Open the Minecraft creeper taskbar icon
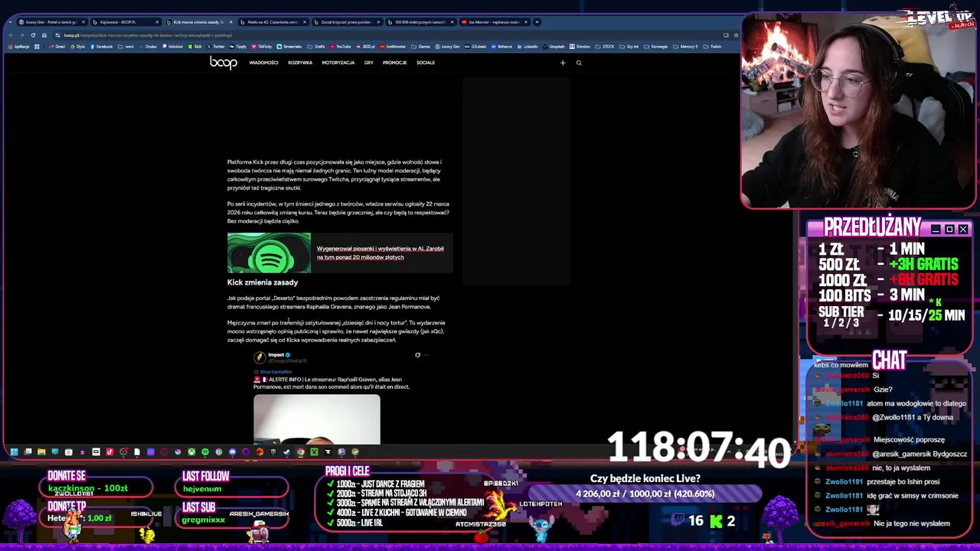Image resolution: width=980 pixels, height=551 pixels. (314, 452)
